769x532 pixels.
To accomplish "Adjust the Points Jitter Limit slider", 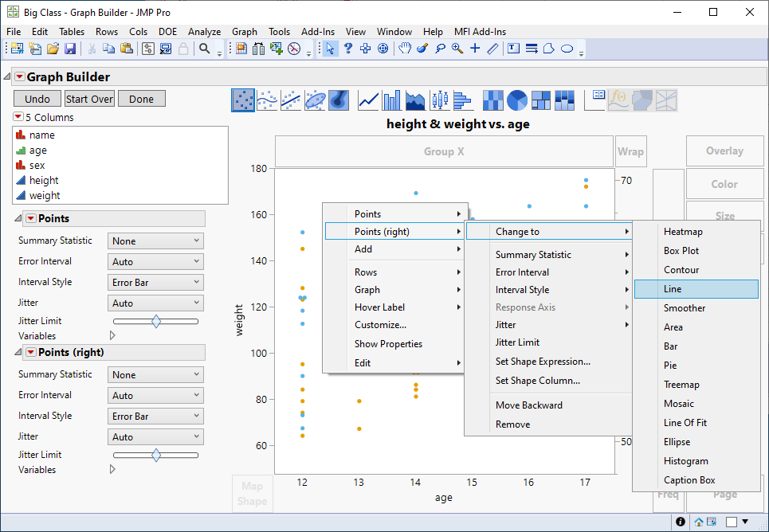I will (x=156, y=321).
